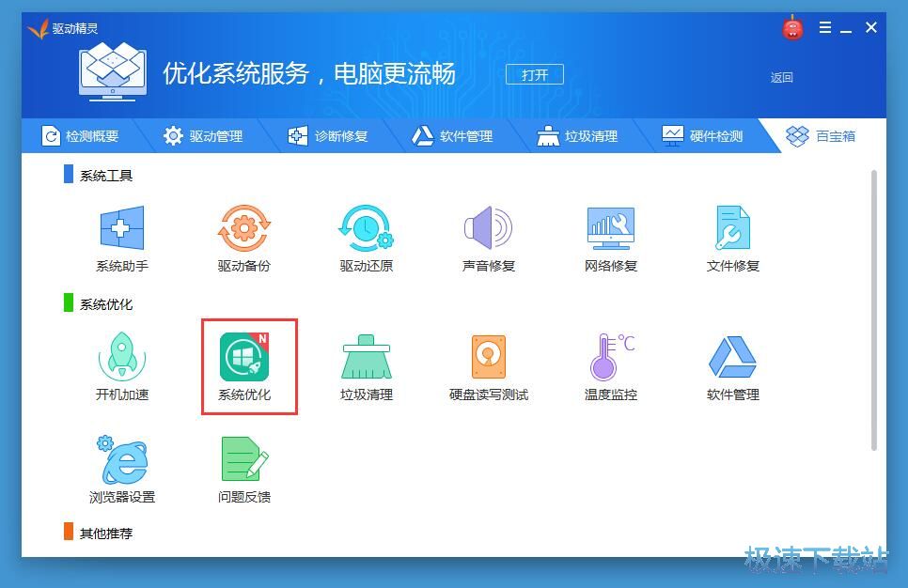Viewport: 908px width, 588px height.
Task: Launch 开机加速 startup acceleration
Action: point(122,364)
